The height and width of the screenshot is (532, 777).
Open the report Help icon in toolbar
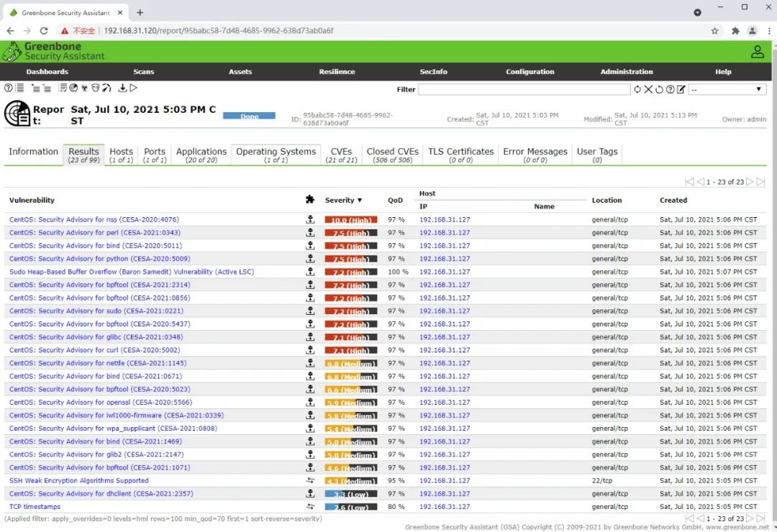pos(9,88)
